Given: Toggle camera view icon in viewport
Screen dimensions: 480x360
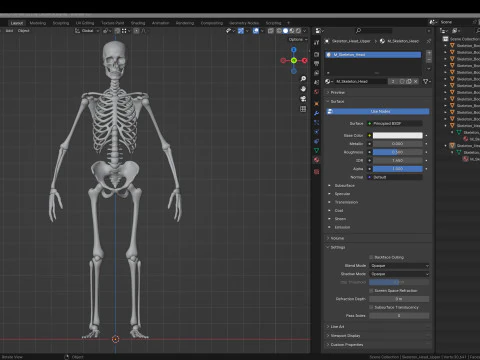Looking at the screenshot, I should 303,99.
